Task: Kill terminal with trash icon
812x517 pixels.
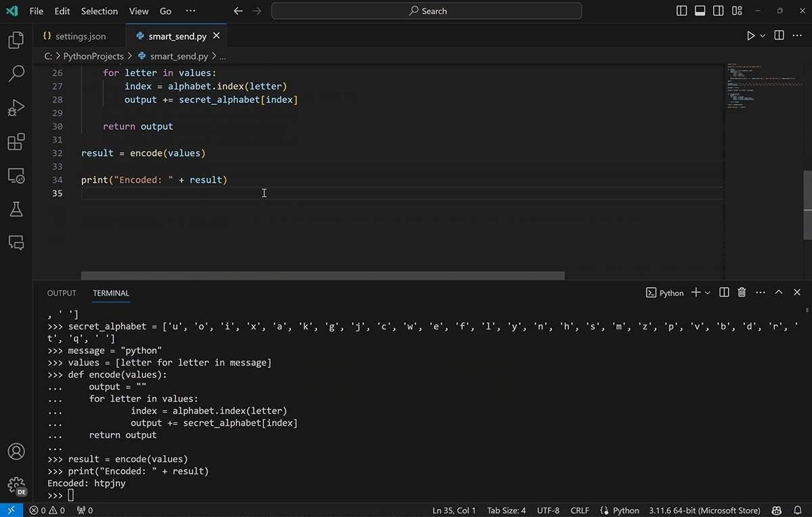Action: 742,292
